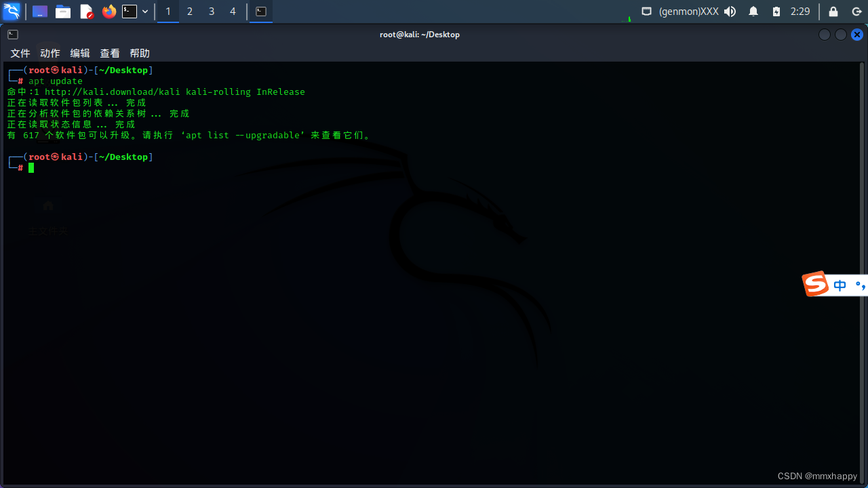Open the 帮助 menu

click(x=140, y=53)
